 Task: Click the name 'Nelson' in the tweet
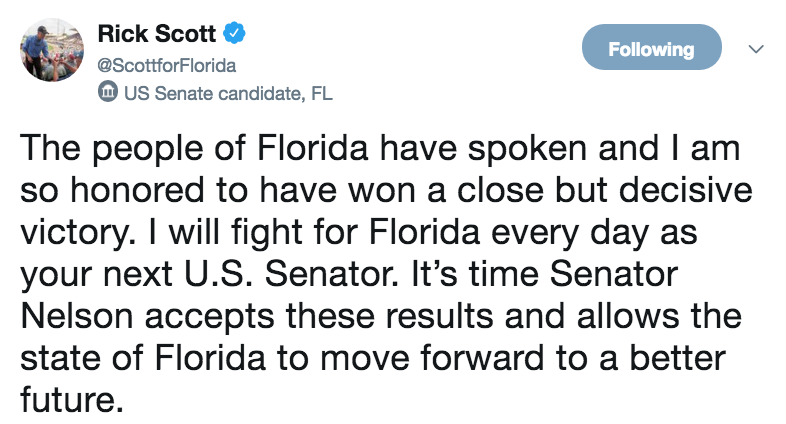77,316
